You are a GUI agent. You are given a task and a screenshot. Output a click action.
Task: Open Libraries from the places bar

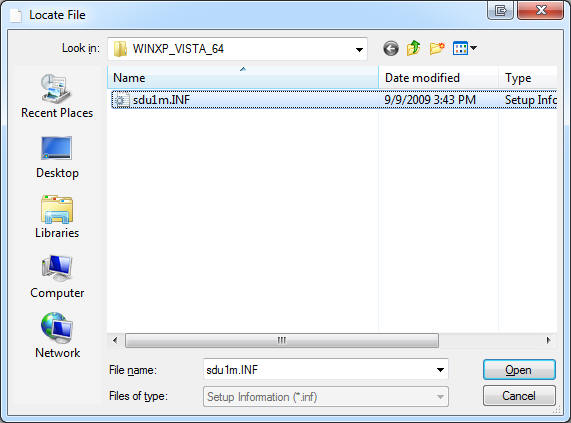tap(57, 217)
